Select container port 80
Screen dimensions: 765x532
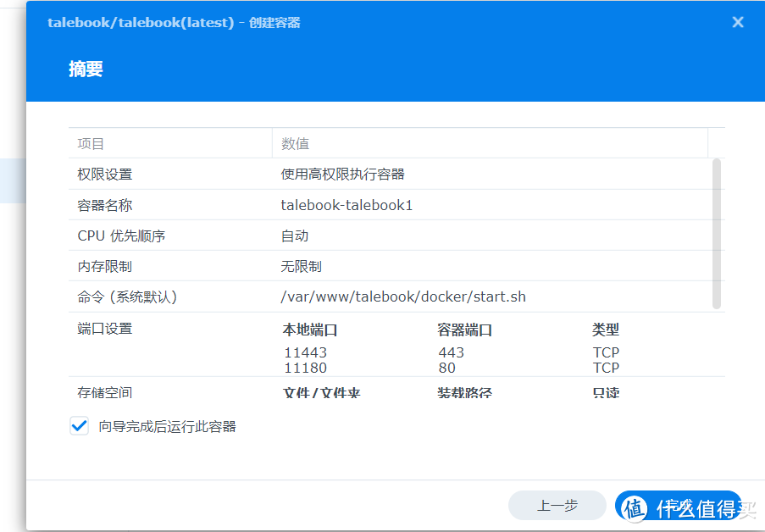[447, 368]
